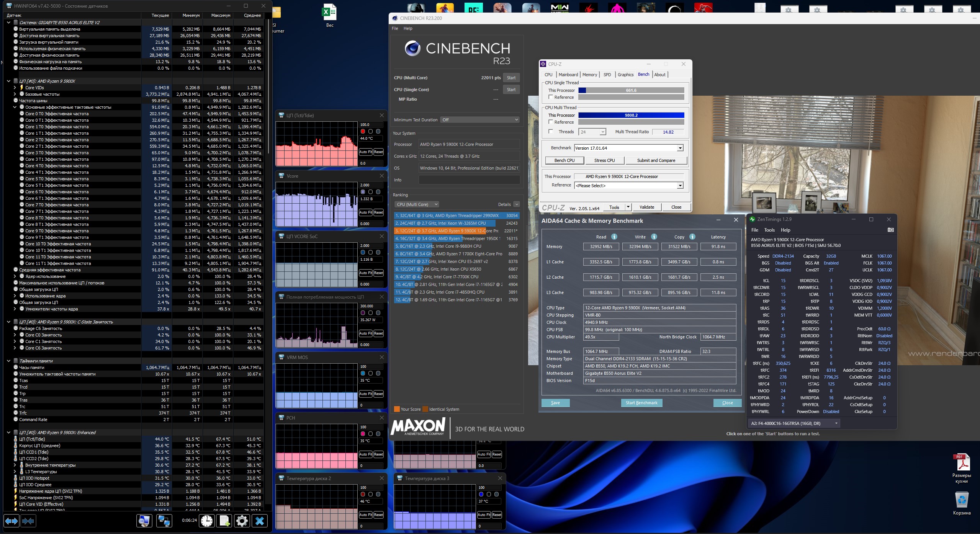Tick the Threads checkbox in CPU-Z
The height and width of the screenshot is (534, 980).
(551, 132)
